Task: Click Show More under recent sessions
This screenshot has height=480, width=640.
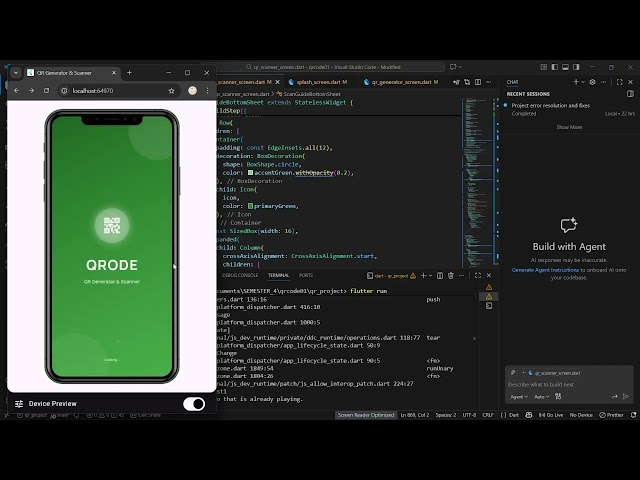Action: click(569, 127)
